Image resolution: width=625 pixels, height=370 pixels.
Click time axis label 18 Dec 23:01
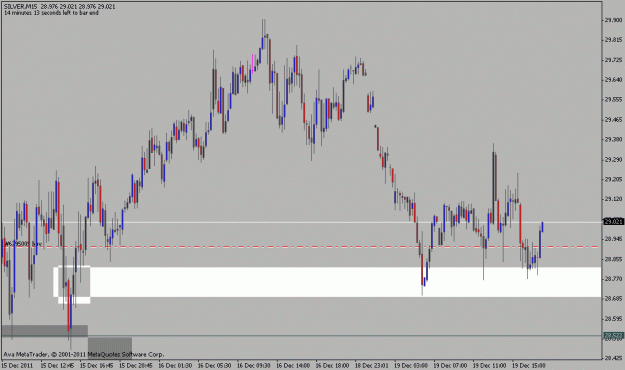coord(372,365)
